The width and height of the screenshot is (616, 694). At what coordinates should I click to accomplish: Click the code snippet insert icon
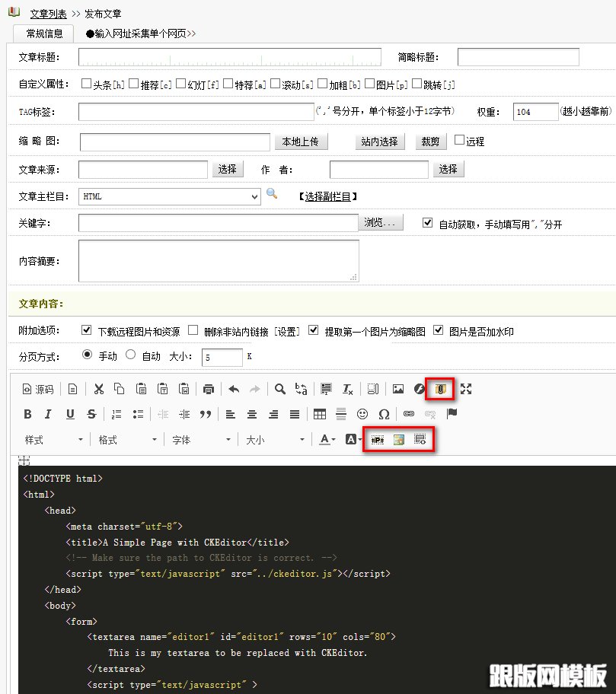420,440
